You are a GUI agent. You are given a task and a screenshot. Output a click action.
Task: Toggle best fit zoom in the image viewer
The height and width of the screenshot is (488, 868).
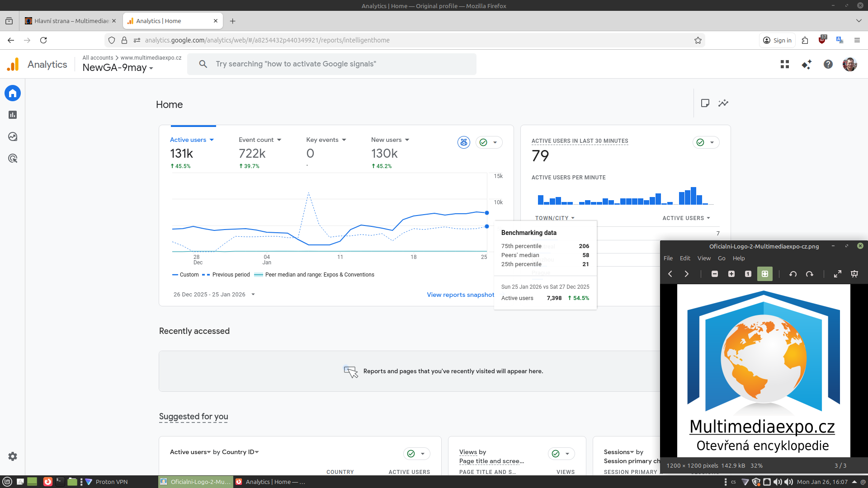(x=765, y=274)
